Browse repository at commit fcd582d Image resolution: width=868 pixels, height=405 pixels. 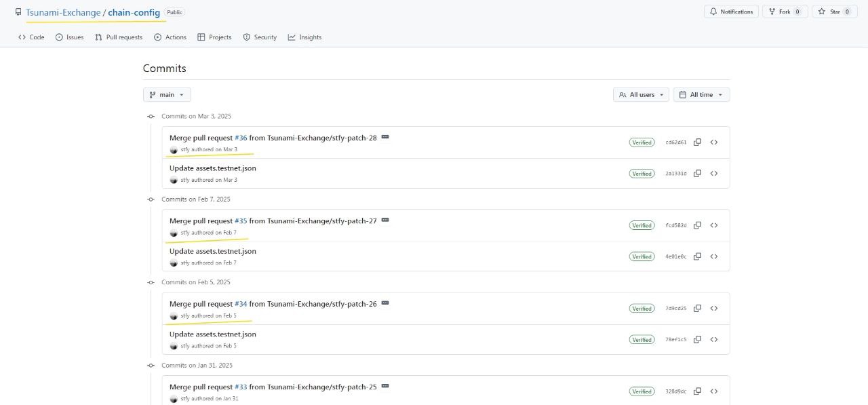[x=714, y=225]
